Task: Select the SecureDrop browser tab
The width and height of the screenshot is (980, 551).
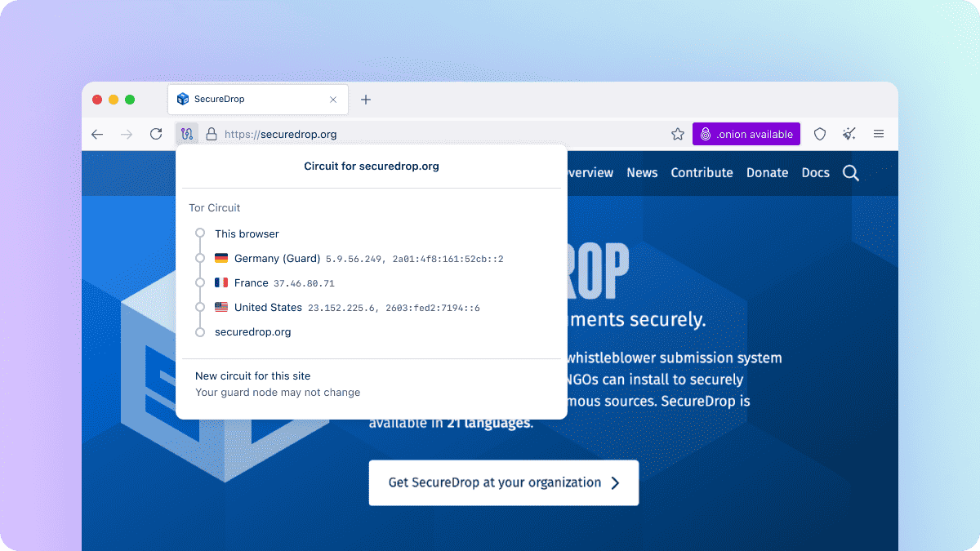Action: tap(258, 100)
